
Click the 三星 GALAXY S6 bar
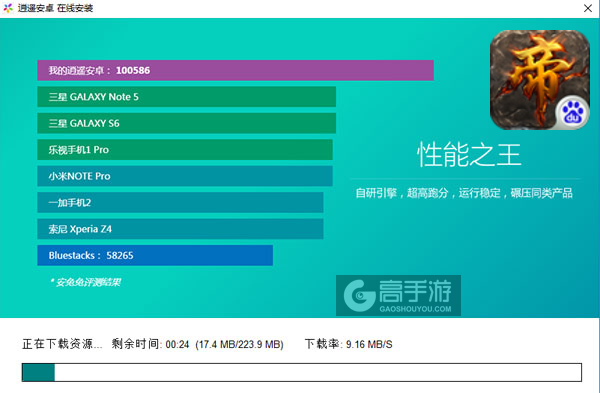pyautogui.click(x=186, y=123)
